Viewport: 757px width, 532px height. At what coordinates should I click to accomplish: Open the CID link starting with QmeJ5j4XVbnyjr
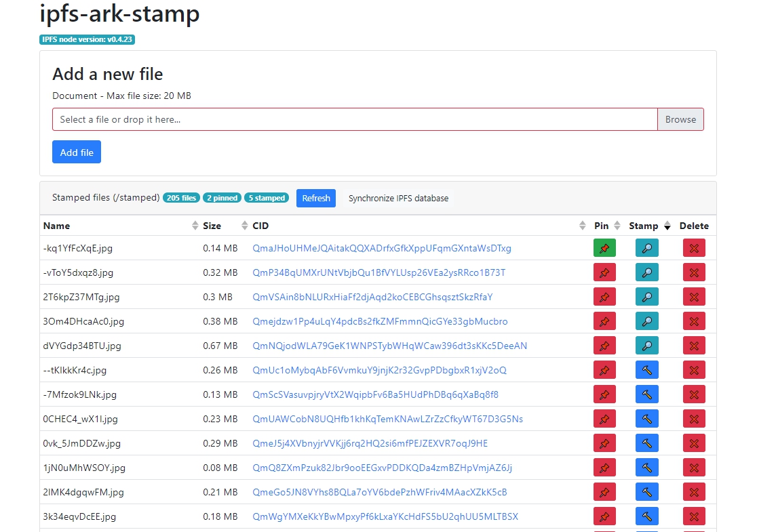tap(370, 443)
